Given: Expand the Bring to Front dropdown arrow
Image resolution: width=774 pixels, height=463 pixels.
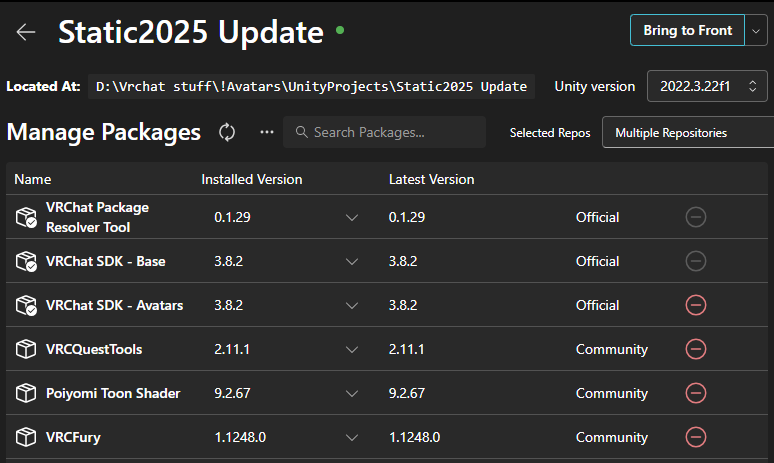Looking at the screenshot, I should coord(755,30).
